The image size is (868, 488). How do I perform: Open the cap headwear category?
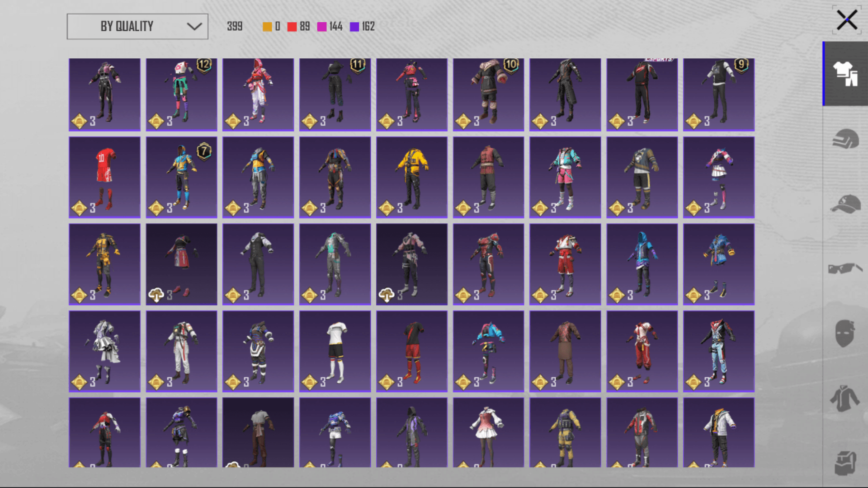(845, 204)
